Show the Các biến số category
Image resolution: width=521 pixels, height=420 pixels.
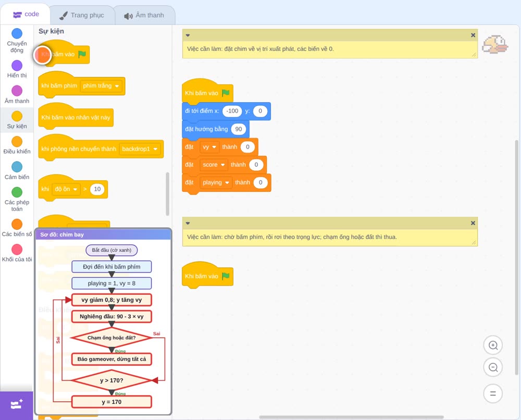17,228
